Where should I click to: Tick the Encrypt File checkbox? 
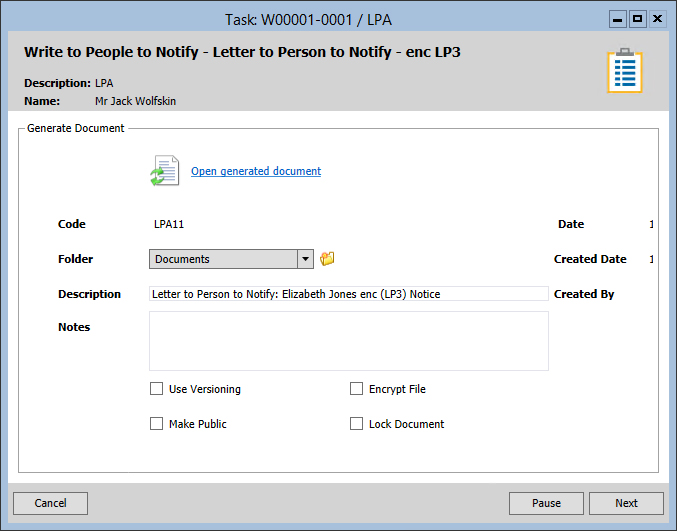tap(356, 389)
